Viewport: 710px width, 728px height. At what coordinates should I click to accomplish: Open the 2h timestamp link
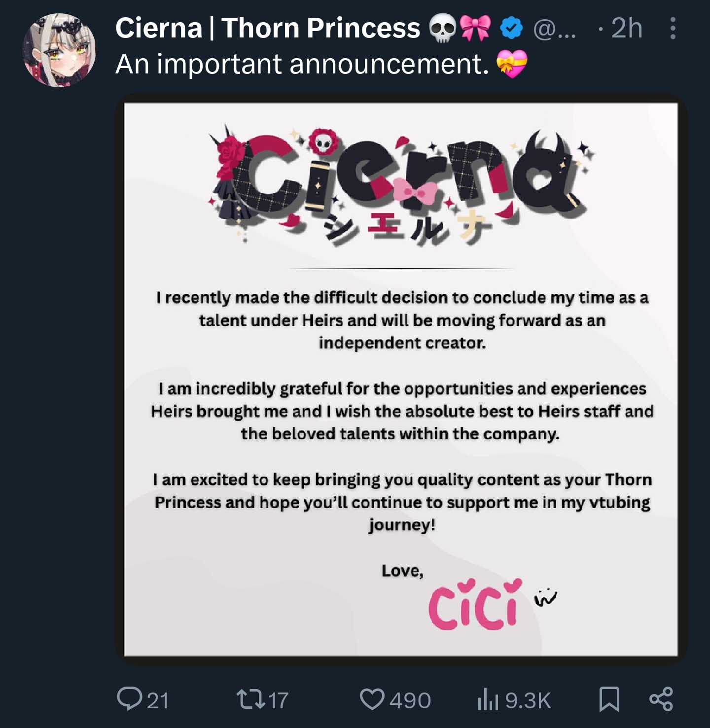click(x=627, y=28)
